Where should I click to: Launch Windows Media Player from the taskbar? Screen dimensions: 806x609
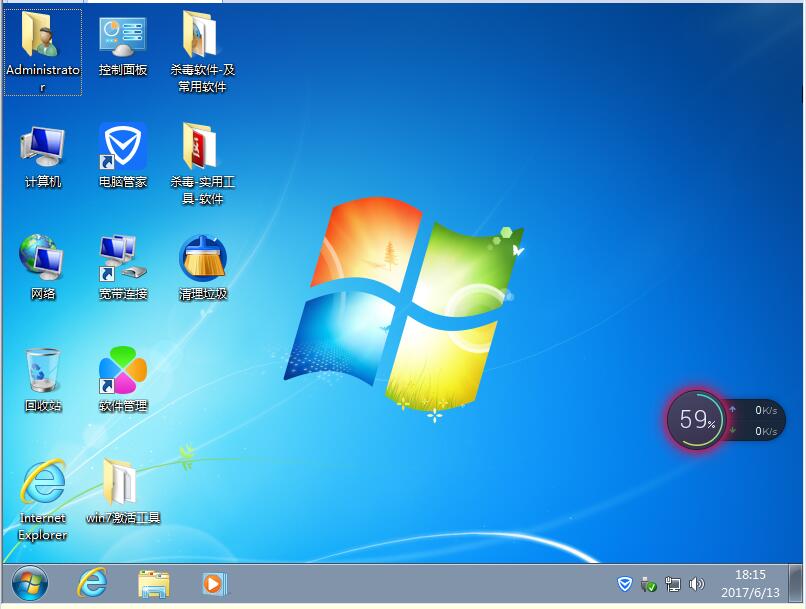click(213, 583)
